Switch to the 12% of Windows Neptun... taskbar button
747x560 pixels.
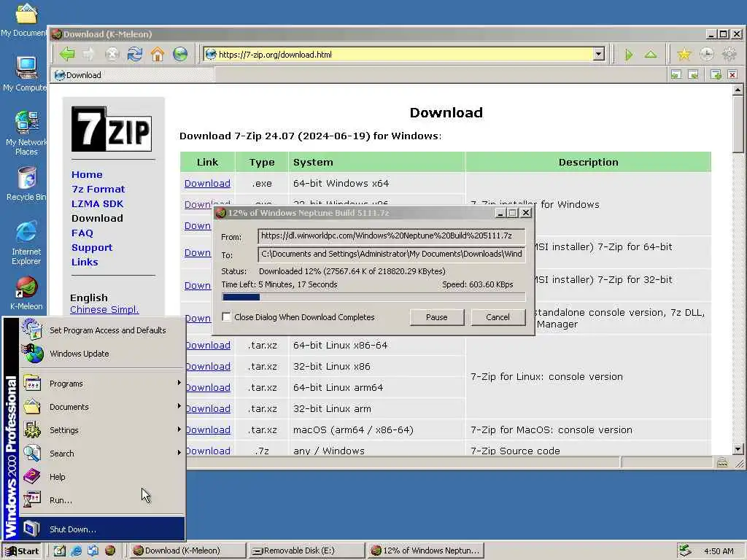click(426, 551)
